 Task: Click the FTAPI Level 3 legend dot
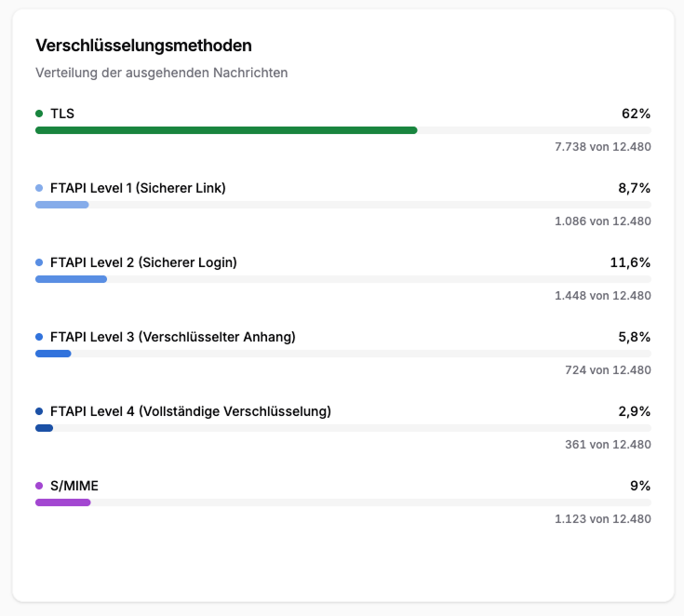coord(39,337)
